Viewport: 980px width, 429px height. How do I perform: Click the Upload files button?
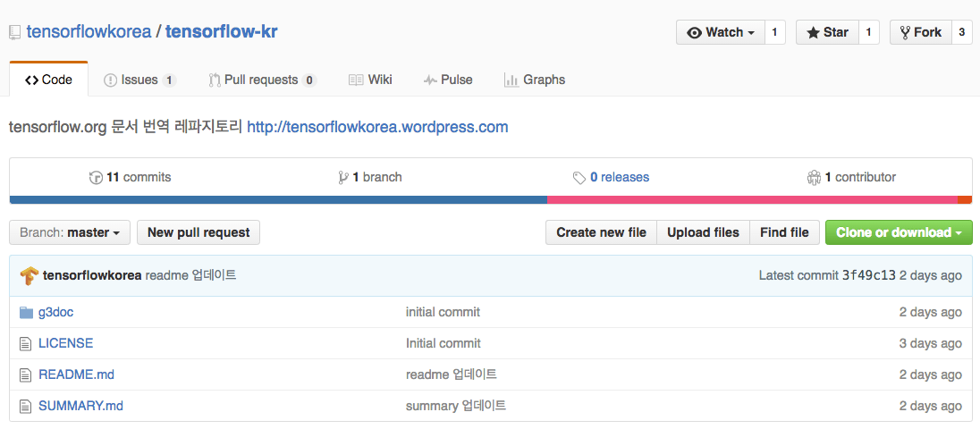click(703, 232)
